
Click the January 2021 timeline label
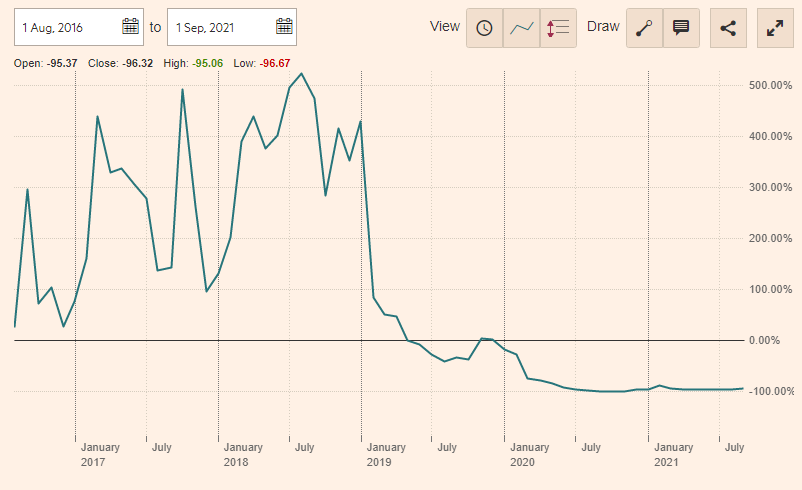(x=673, y=455)
